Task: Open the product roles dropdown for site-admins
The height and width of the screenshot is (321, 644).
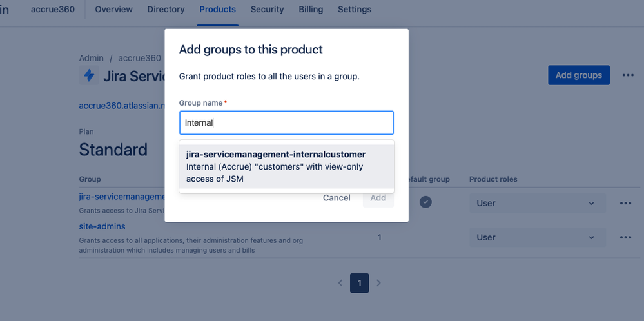Action: (537, 237)
